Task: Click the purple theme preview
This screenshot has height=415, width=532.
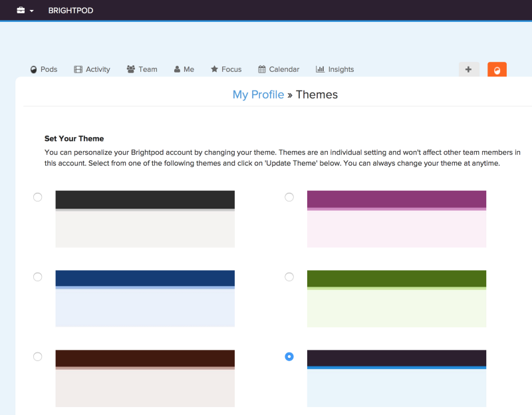Action: [396, 219]
